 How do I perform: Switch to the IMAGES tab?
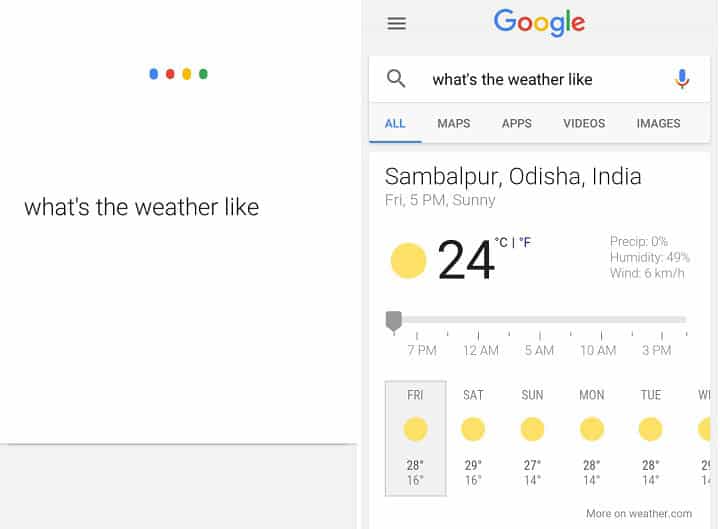tap(658, 124)
